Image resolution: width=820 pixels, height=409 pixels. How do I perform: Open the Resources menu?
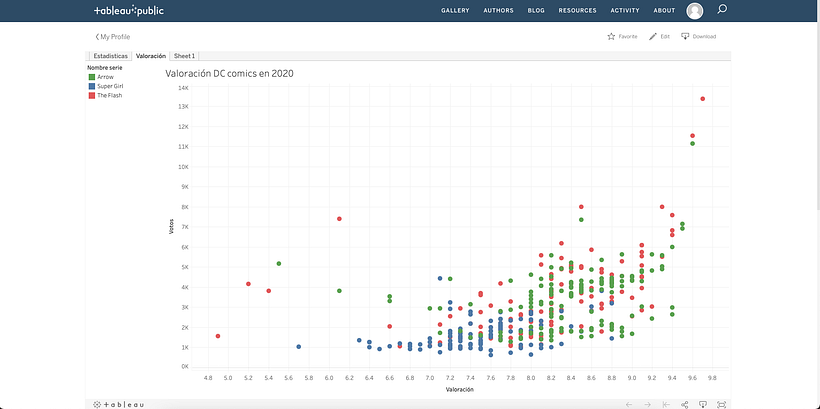577,10
